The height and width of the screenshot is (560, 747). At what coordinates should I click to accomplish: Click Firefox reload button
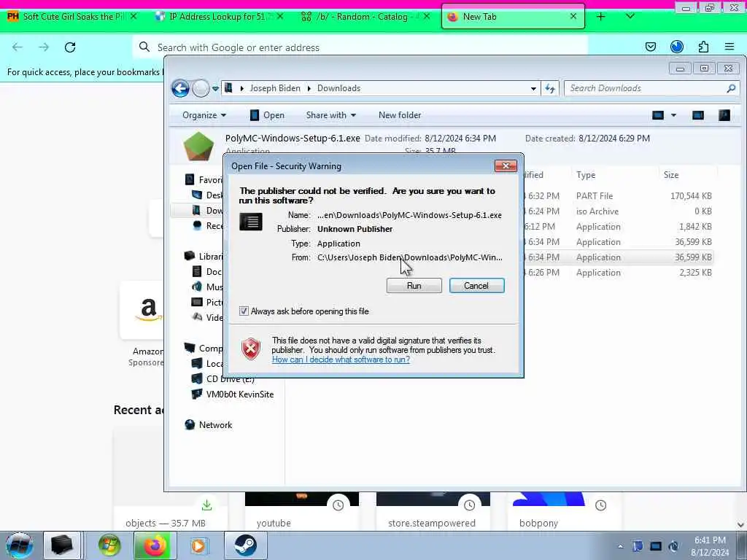click(70, 47)
